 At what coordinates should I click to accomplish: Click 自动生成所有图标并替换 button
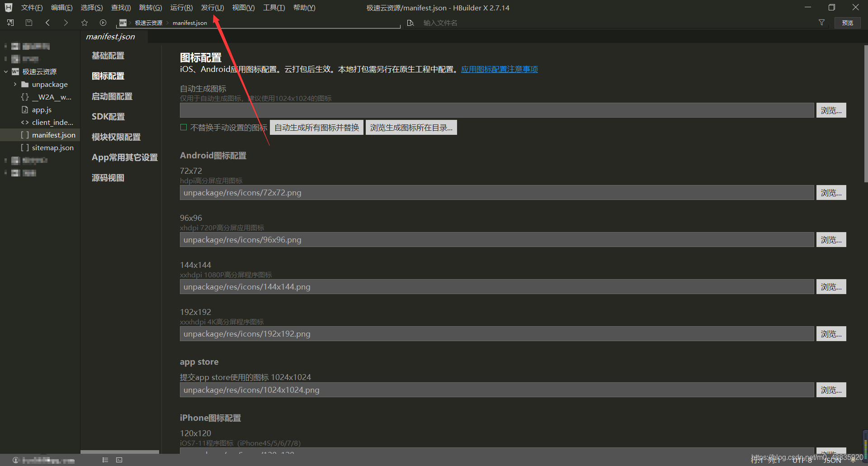316,128
